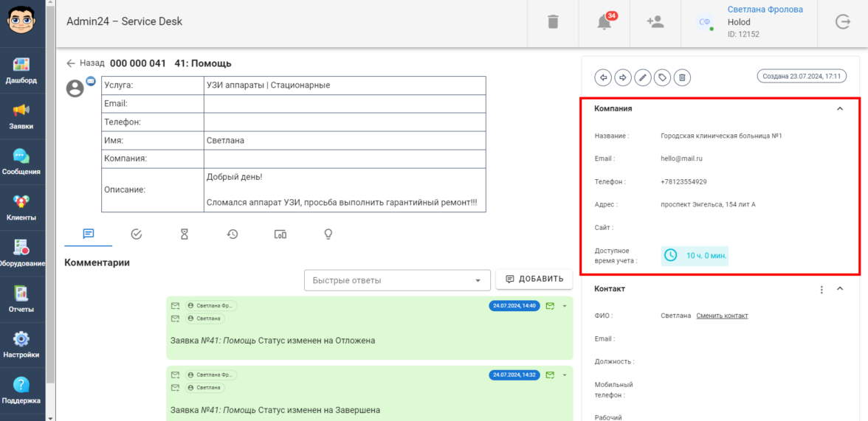
Task: Open the Контакт three-dot menu
Action: tap(821, 289)
